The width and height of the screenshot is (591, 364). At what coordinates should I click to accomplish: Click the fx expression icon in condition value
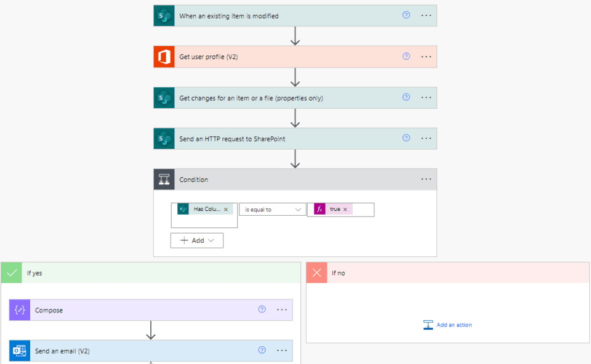[x=320, y=209]
